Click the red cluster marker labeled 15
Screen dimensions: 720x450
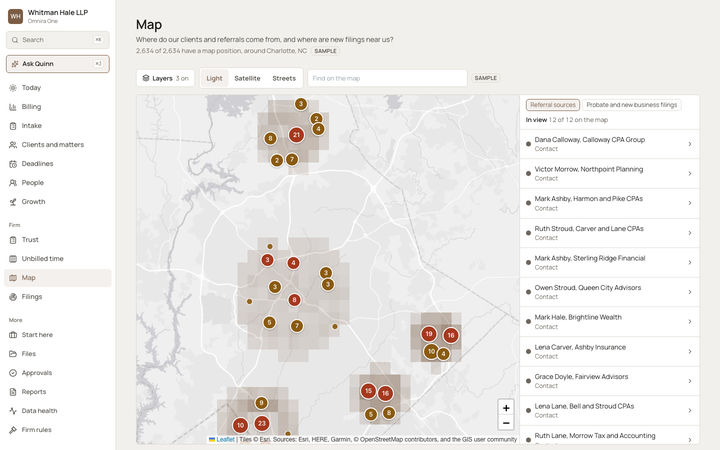pos(368,391)
